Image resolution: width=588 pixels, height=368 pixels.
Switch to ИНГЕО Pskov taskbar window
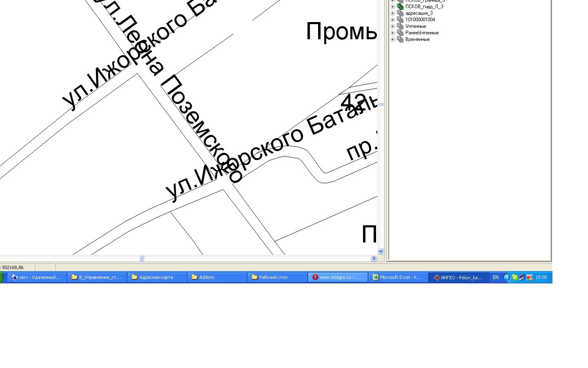(459, 277)
